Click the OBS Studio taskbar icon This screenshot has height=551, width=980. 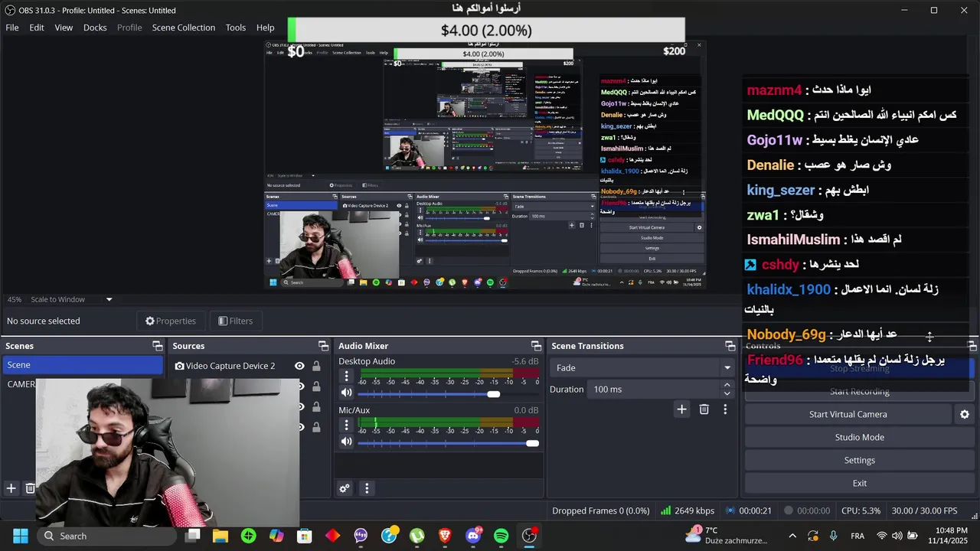click(529, 536)
